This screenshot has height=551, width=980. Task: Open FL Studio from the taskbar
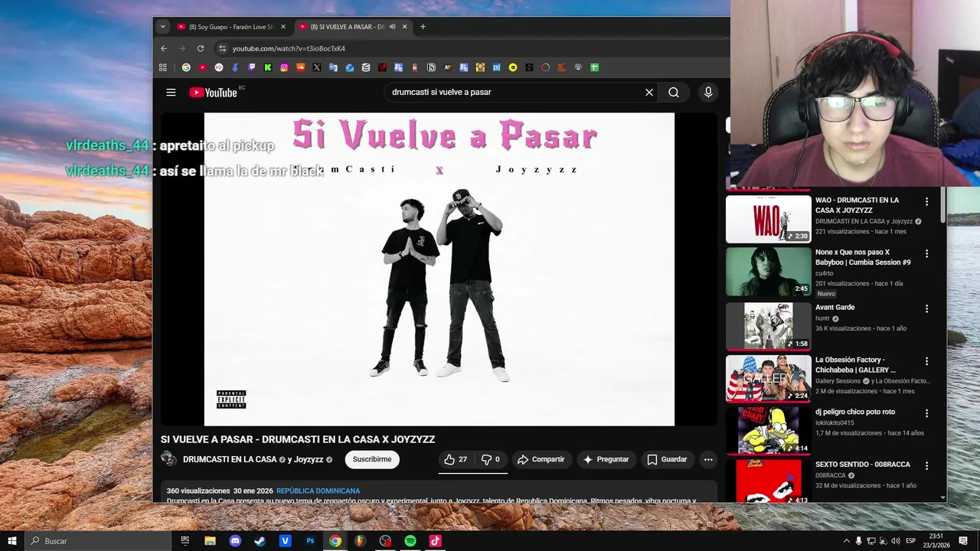click(360, 541)
